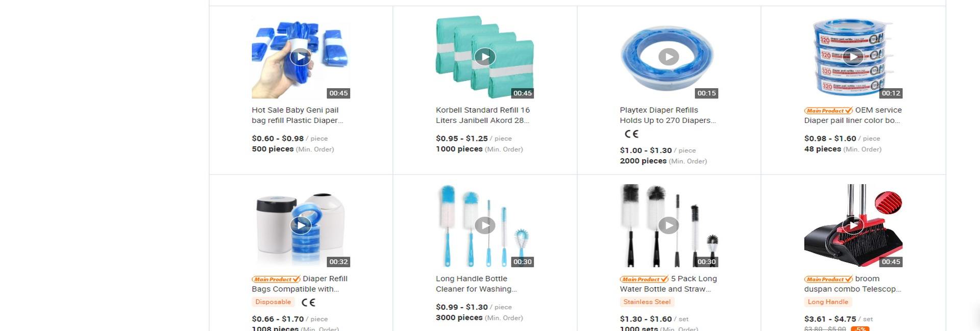Open Korbell Standard Refill 16 Liters listing
This screenshot has width=980, height=331.
(x=483, y=115)
